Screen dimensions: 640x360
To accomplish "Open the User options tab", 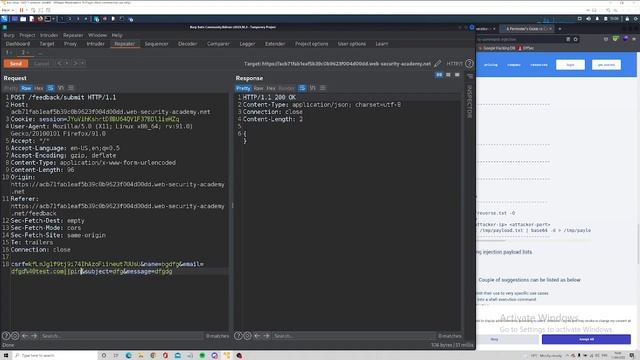I will pyautogui.click(x=352, y=44).
